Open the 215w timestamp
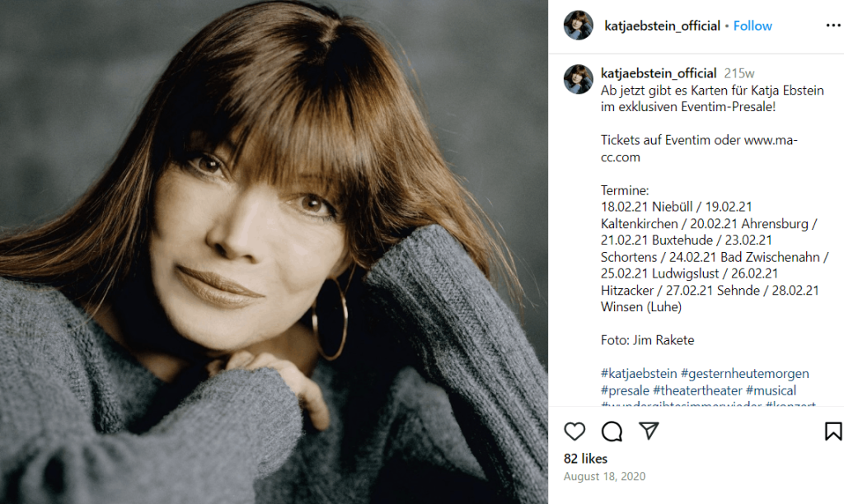Image resolution: width=844 pixels, height=504 pixels. tap(739, 73)
